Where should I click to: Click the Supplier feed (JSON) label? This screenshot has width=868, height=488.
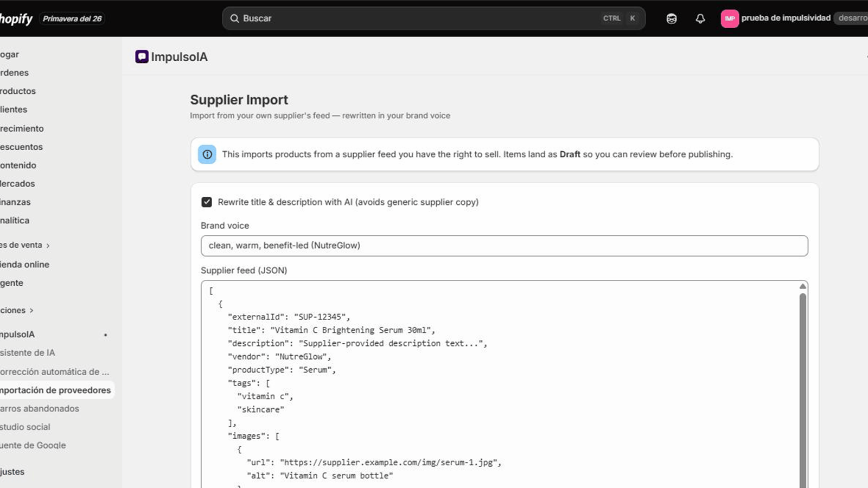(x=244, y=271)
